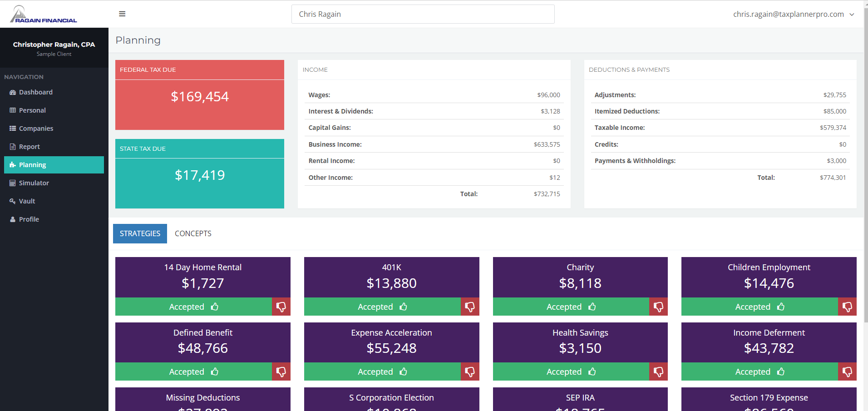This screenshot has width=868, height=411.
Task: Click the Profile user icon in the sidebar
Action: pos(13,219)
